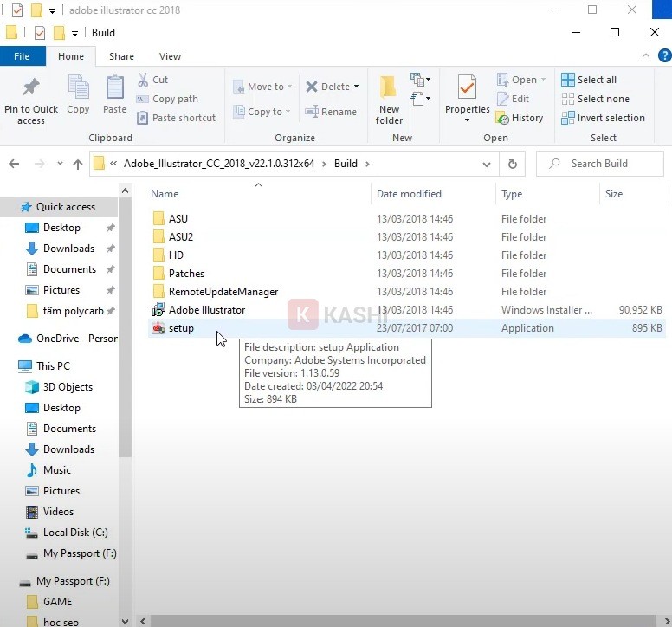The height and width of the screenshot is (627, 672).
Task: Refresh the Build folder view
Action: (512, 164)
